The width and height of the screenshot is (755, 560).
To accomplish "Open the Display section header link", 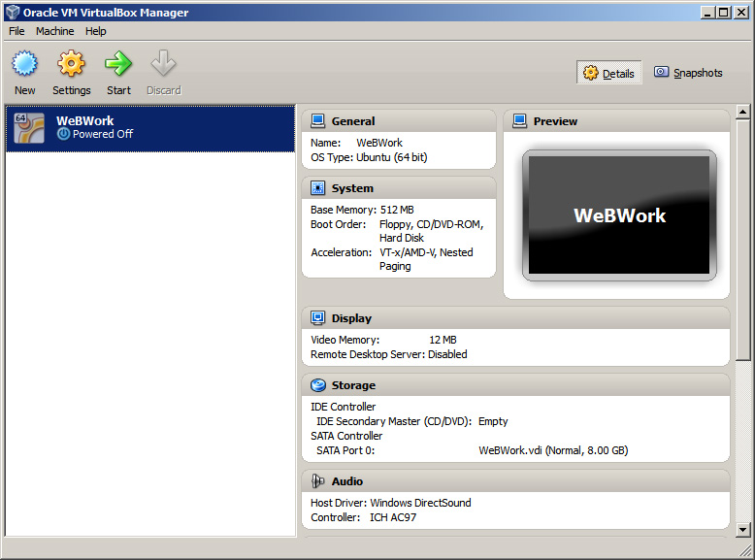I will (x=351, y=318).
